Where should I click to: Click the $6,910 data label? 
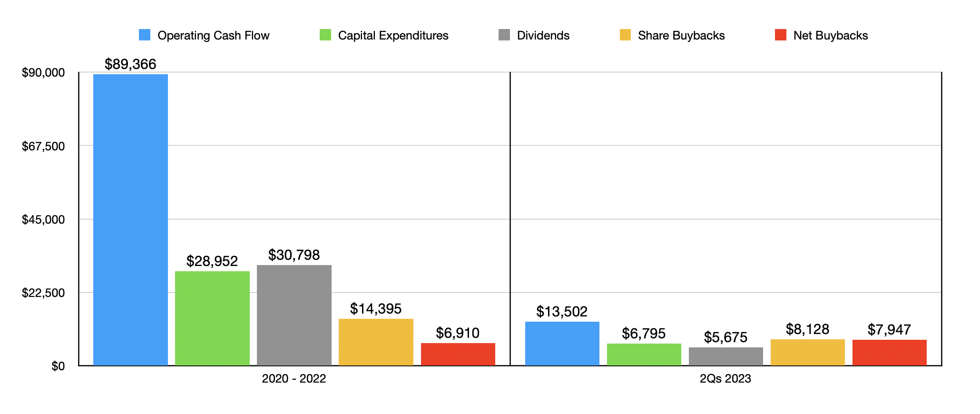pos(458,333)
